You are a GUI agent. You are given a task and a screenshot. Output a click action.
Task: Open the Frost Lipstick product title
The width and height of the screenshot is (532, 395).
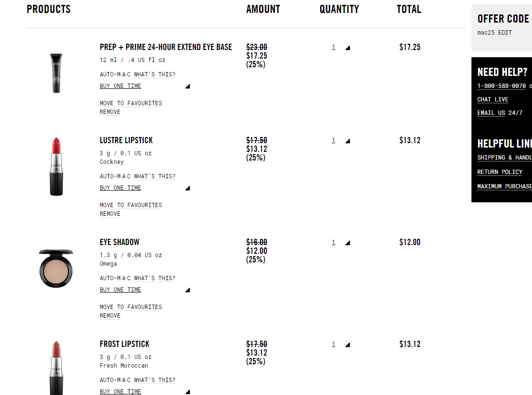124,344
